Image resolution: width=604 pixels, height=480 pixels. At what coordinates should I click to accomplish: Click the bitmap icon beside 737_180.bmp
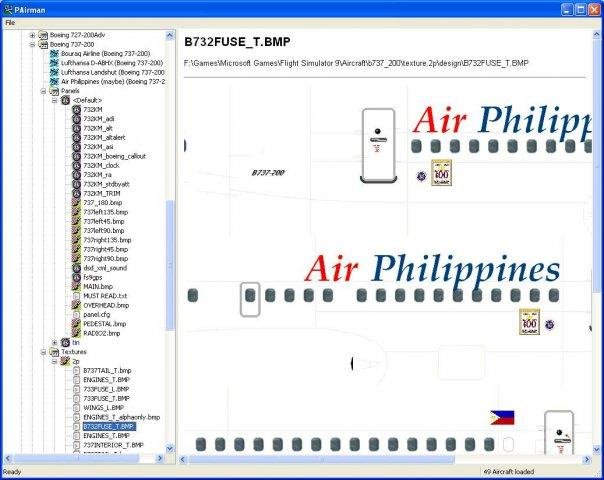pyautogui.click(x=76, y=203)
